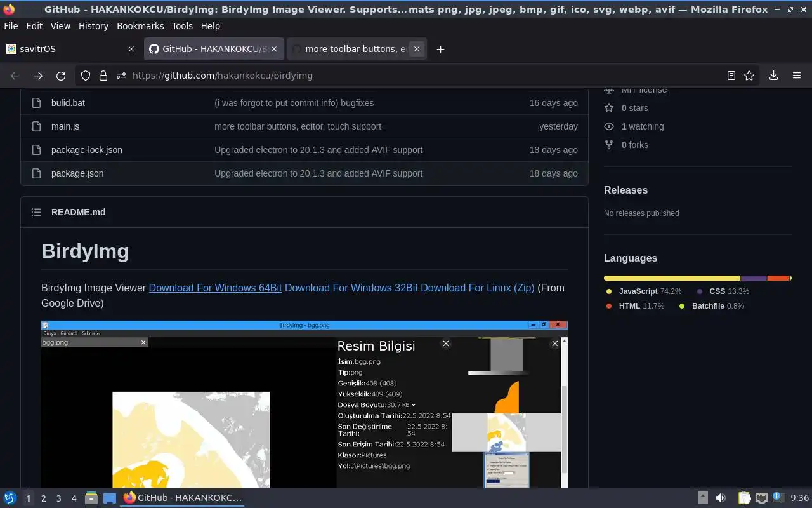Click Download For Linux (Zip) link
812x508 pixels.
(x=478, y=288)
